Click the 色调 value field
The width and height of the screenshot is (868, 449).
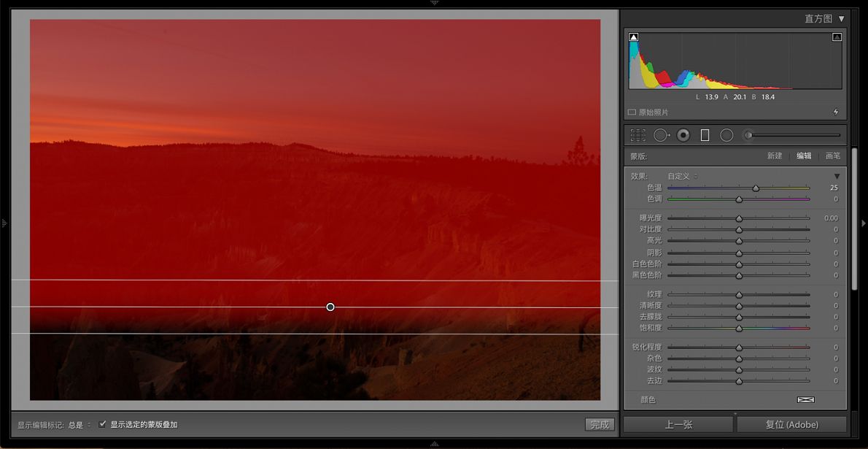click(835, 199)
